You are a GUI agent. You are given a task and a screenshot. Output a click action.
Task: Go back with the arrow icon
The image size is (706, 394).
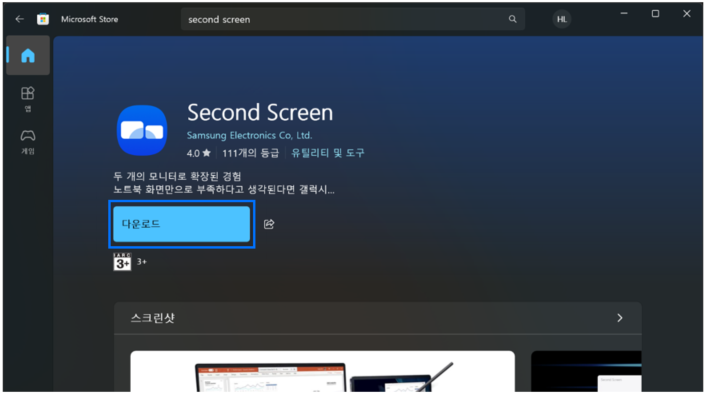[19, 19]
